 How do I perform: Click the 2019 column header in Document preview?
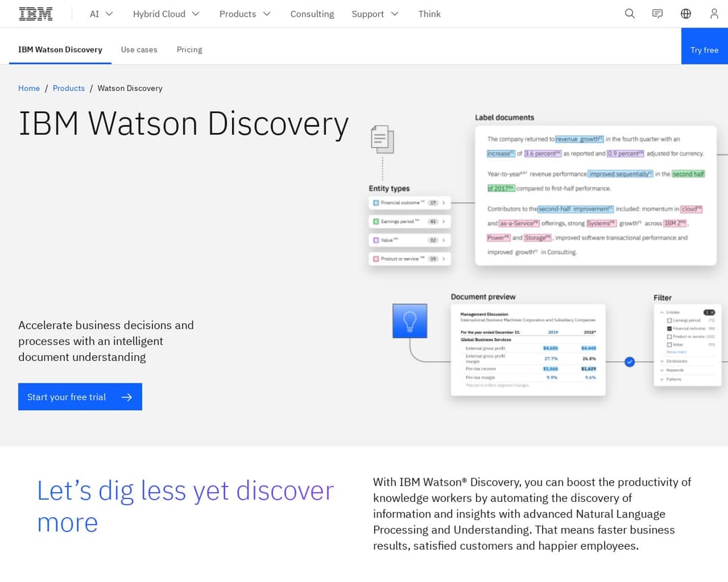click(553, 332)
